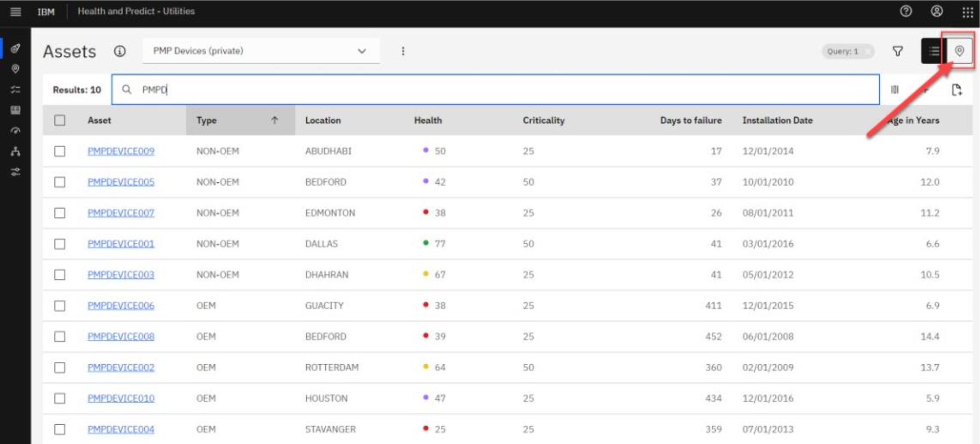The height and width of the screenshot is (444, 980).
Task: Click the Results: 10 count label
Action: point(77,90)
